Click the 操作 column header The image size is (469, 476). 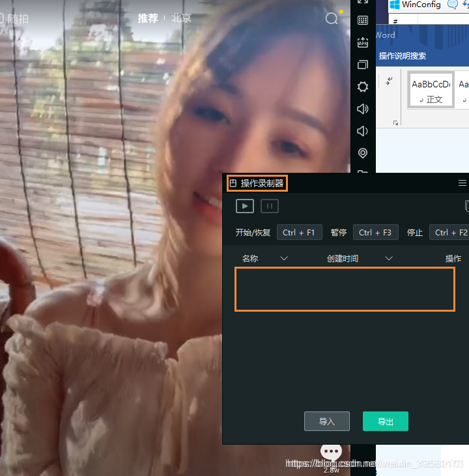[x=453, y=258]
